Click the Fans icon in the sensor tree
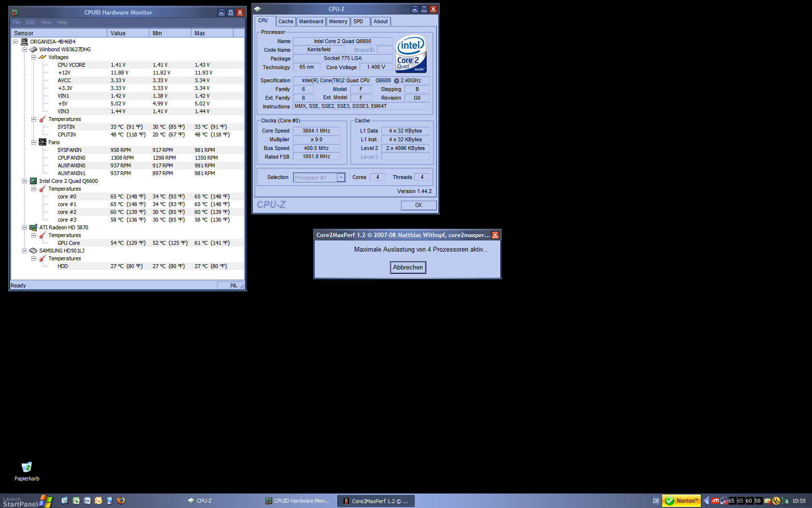This screenshot has height=508, width=812. point(43,142)
